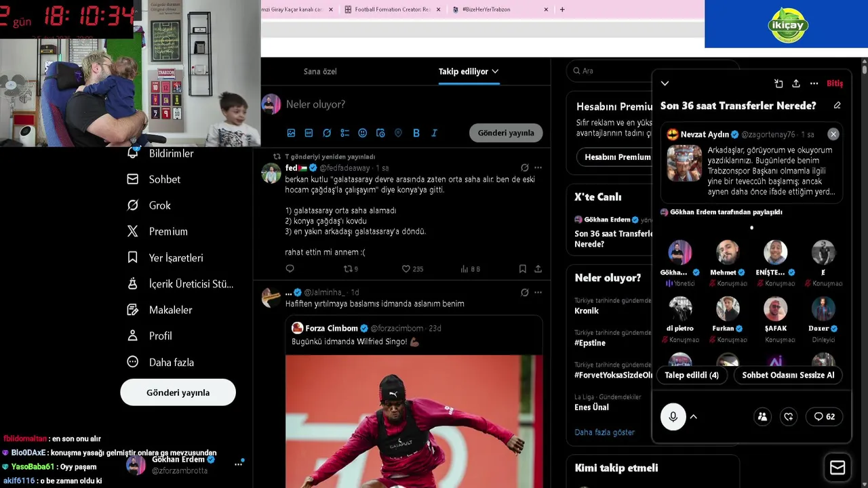Share the Space via upload icon
Viewport: 868px width, 488px height.
click(x=796, y=83)
